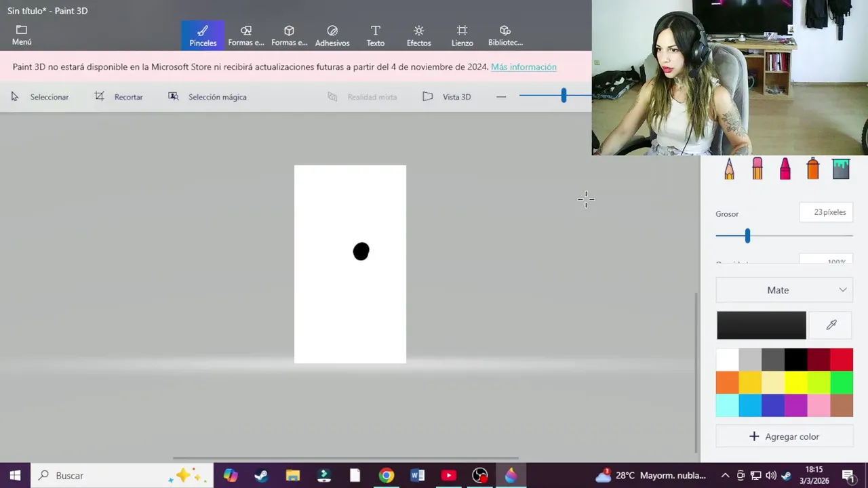Pick the lime color swatch

(x=818, y=383)
